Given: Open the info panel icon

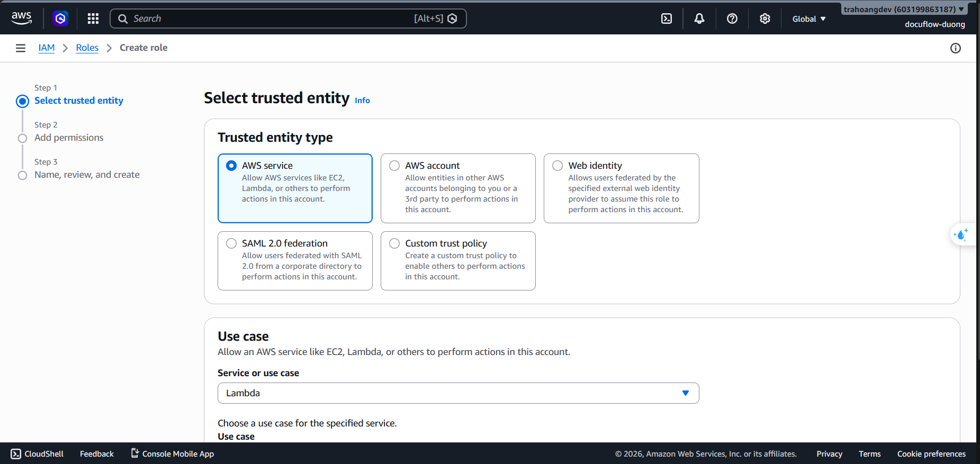Looking at the screenshot, I should 956,48.
